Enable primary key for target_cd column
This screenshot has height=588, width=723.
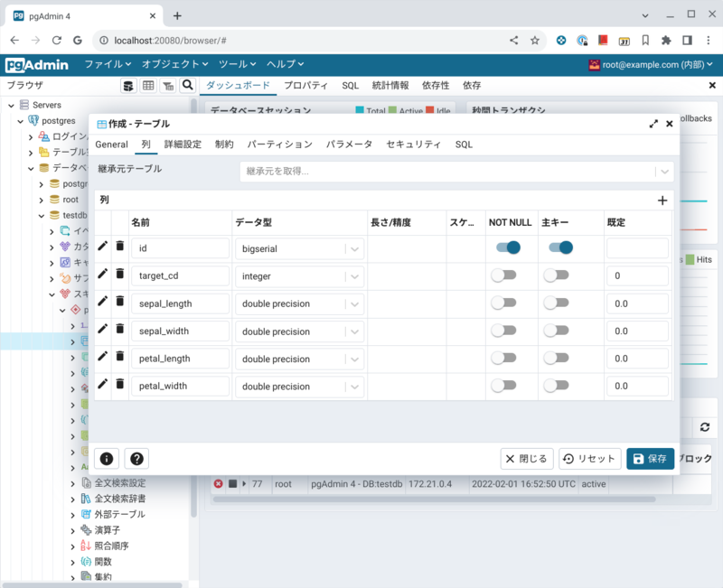(x=556, y=275)
